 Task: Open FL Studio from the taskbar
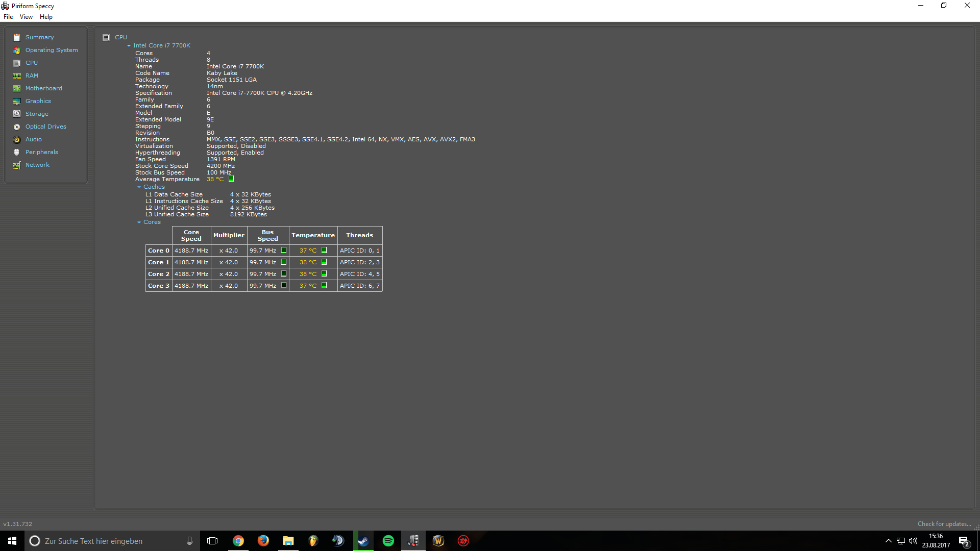click(313, 541)
